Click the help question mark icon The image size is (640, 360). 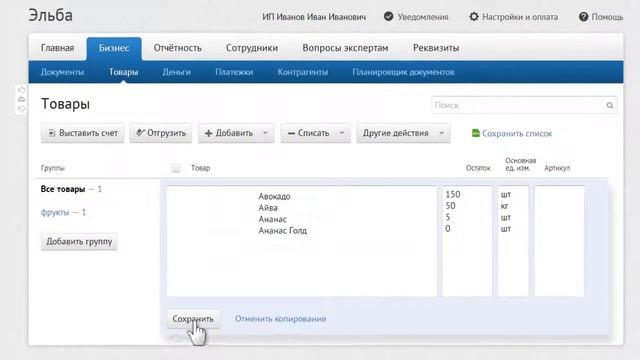tap(583, 17)
